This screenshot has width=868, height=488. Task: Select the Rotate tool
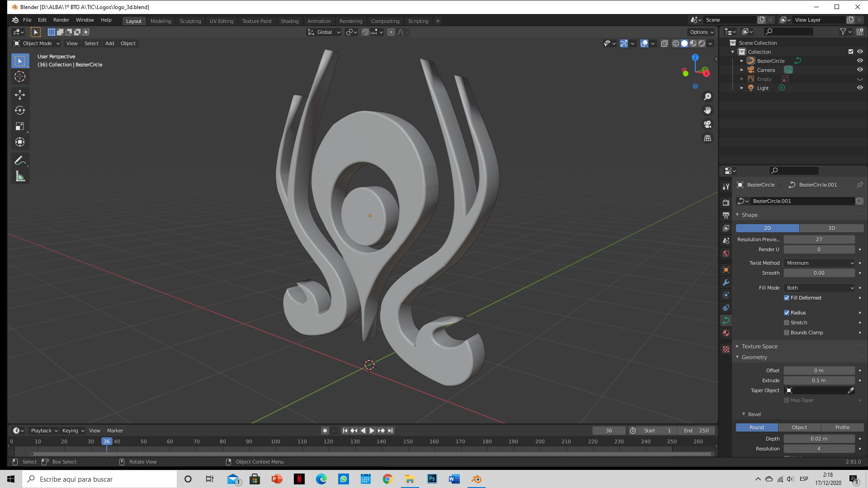pos(20,110)
